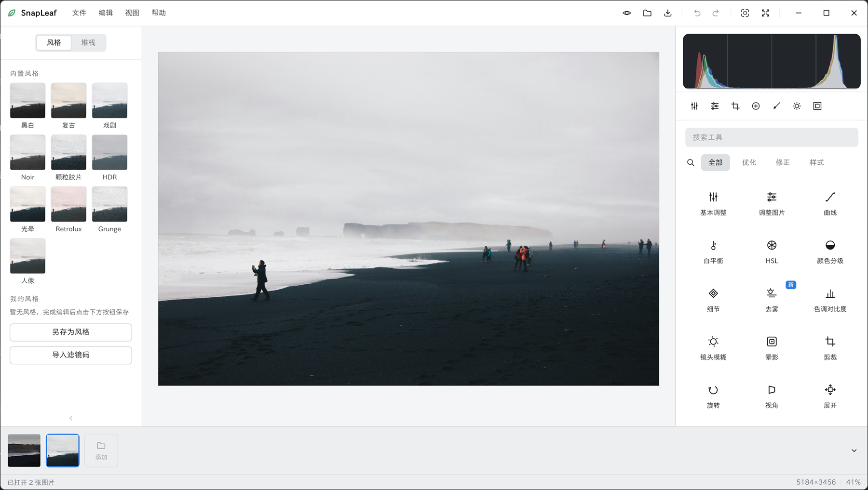Screen dimensions: 868x490
Task: Open the 去雾 dehaze tool
Action: coord(772,300)
